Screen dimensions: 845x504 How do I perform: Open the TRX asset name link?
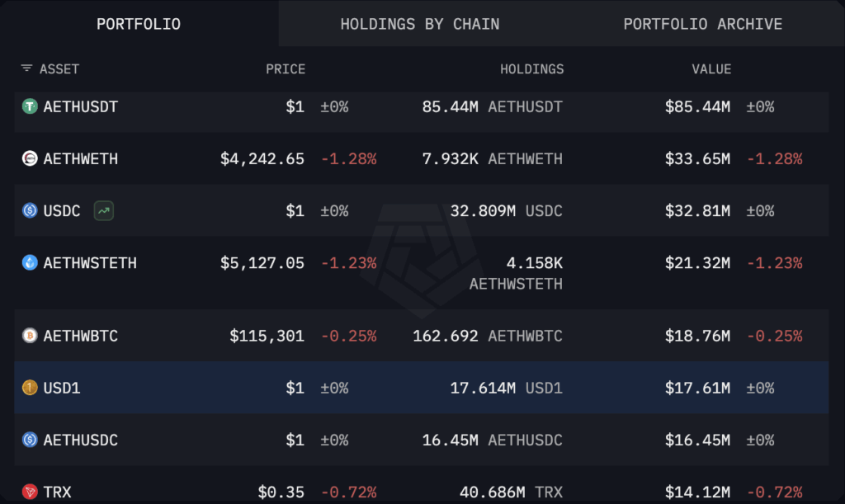pyautogui.click(x=57, y=492)
